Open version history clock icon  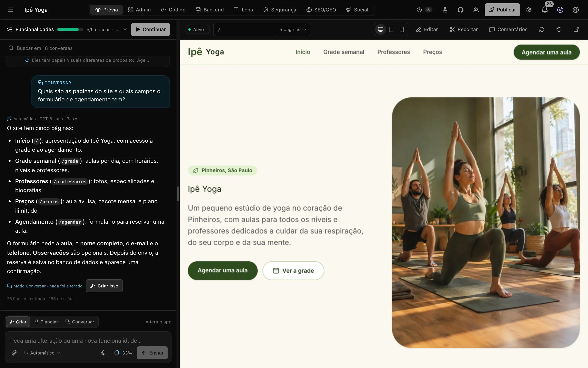pos(419,10)
